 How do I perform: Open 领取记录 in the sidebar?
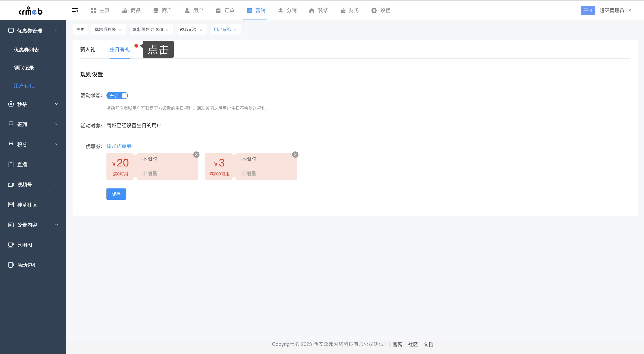(x=24, y=68)
